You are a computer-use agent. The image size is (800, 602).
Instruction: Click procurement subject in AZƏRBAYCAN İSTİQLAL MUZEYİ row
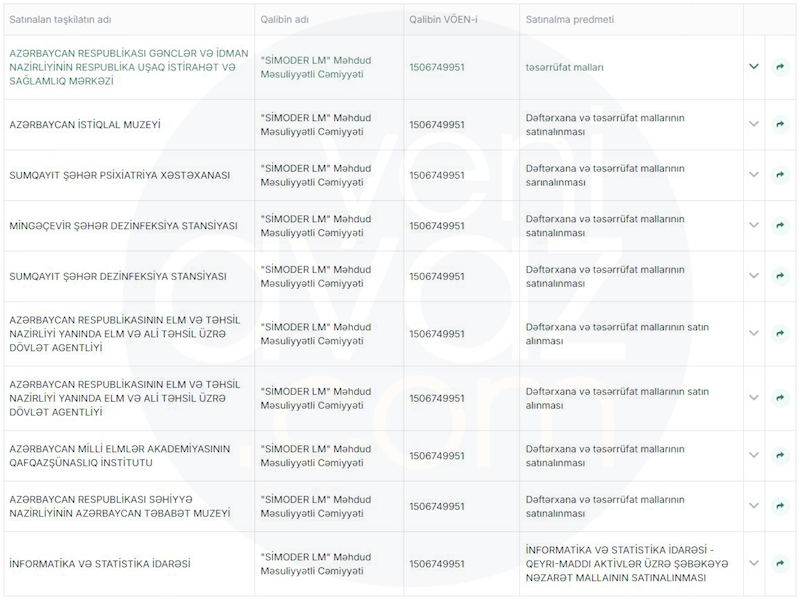pyautogui.click(x=605, y=124)
